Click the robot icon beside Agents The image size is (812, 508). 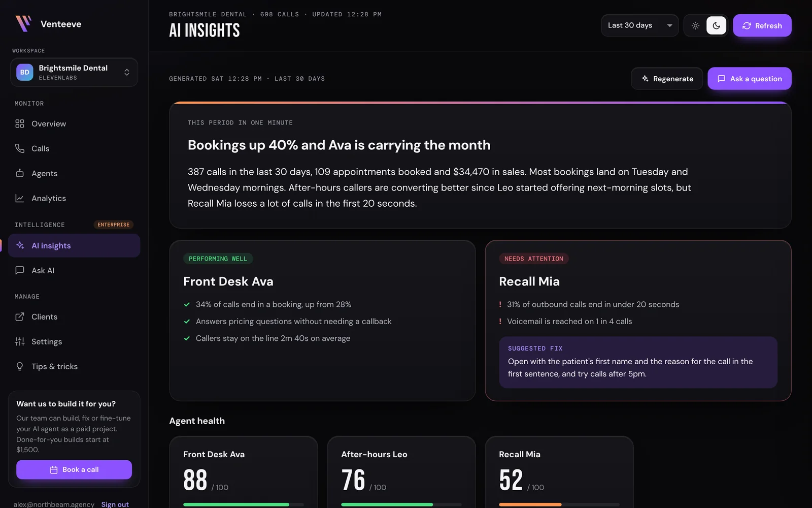click(x=20, y=173)
